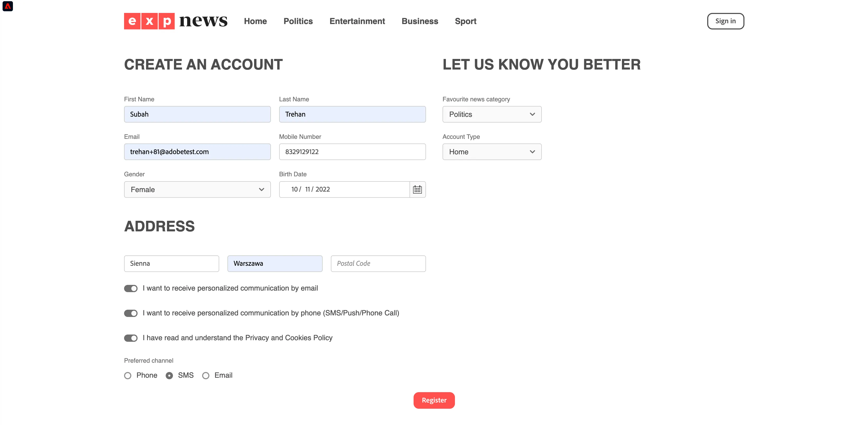Open Business section
Viewport: 868px width, 425px height.
[x=420, y=21]
